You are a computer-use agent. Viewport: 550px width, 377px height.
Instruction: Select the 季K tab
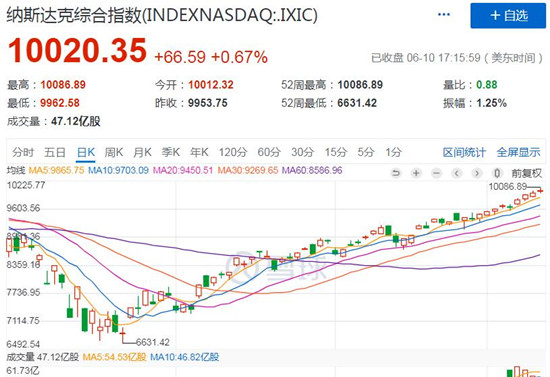click(171, 153)
